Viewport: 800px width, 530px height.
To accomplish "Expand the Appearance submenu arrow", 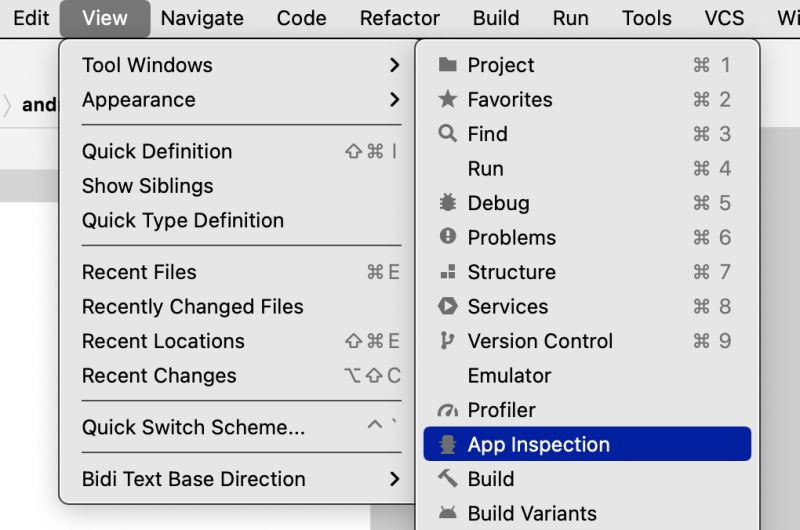I will coord(395,100).
